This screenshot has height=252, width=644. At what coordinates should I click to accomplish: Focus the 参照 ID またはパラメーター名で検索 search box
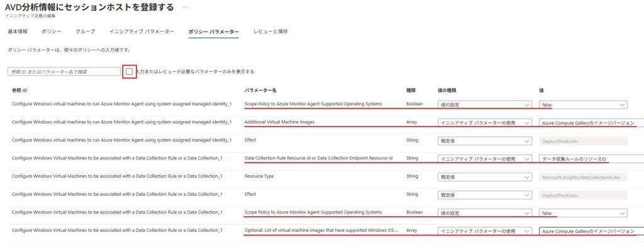point(64,72)
